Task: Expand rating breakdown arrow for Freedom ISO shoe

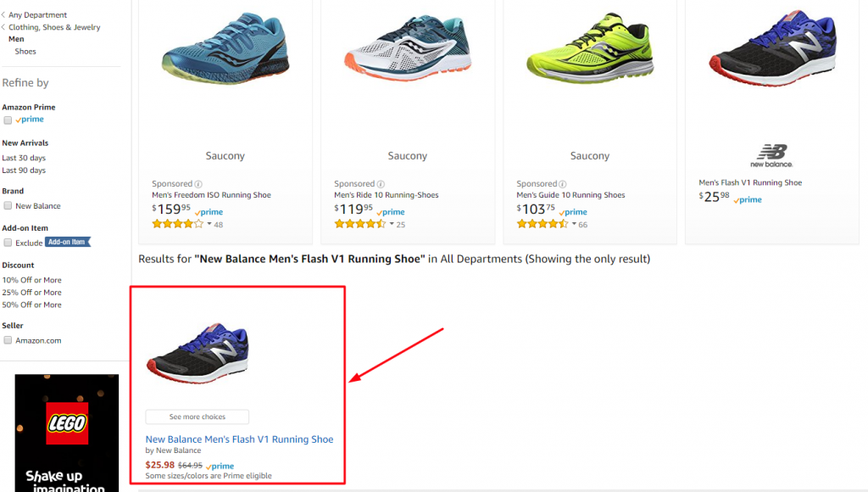Action: click(209, 225)
